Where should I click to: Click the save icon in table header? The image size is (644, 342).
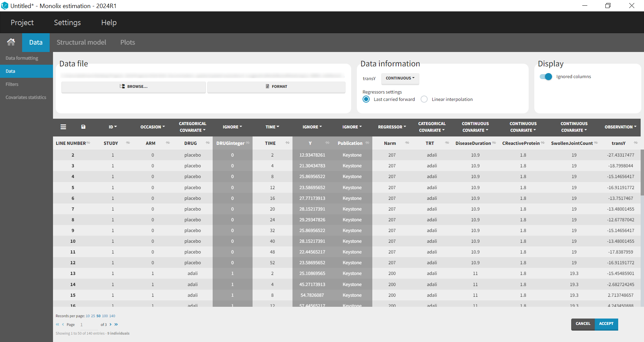(83, 127)
